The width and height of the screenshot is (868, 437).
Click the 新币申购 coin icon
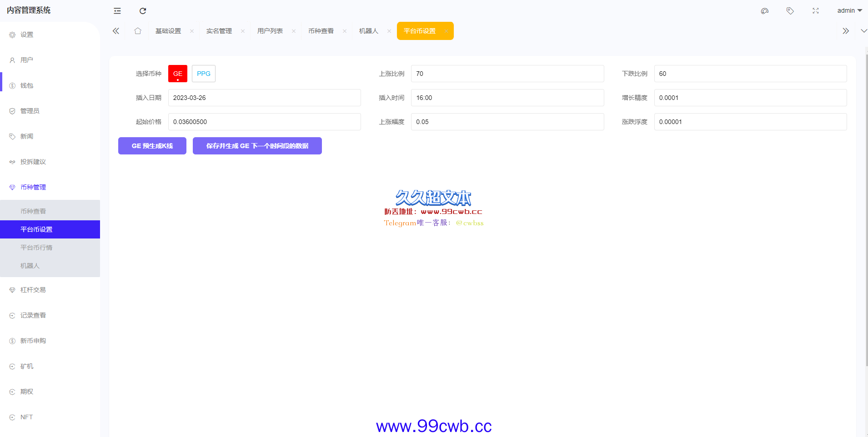[x=12, y=341]
